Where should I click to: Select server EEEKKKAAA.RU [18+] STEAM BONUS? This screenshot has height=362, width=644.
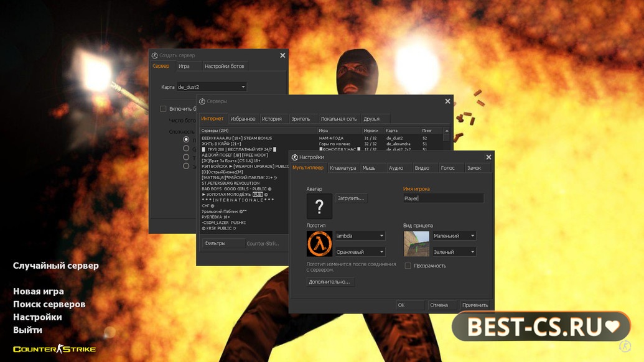[236, 138]
